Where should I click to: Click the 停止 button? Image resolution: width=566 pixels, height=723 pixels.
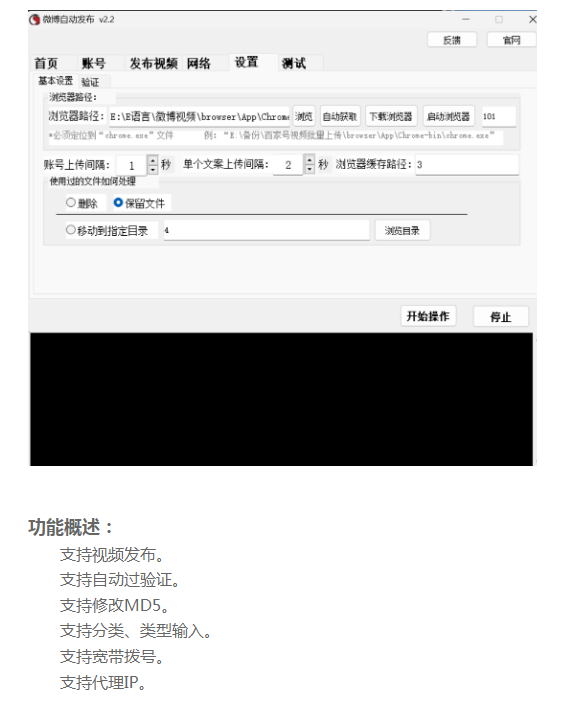501,317
